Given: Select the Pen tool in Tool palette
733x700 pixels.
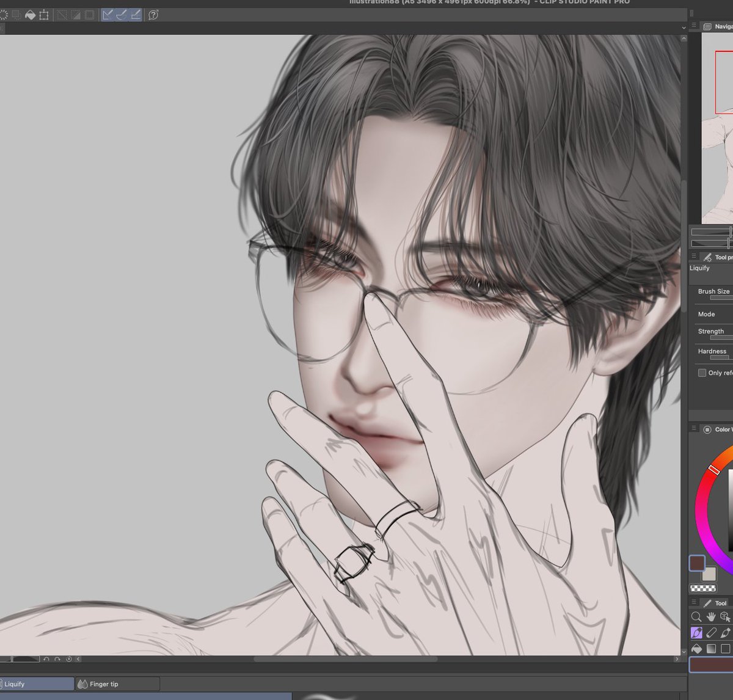Looking at the screenshot, I should click(x=726, y=633).
